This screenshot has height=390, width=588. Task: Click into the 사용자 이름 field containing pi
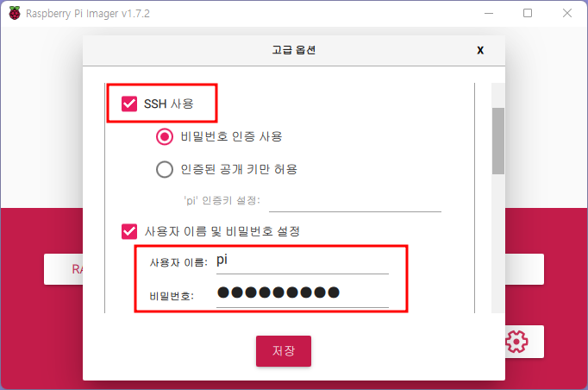(303, 261)
